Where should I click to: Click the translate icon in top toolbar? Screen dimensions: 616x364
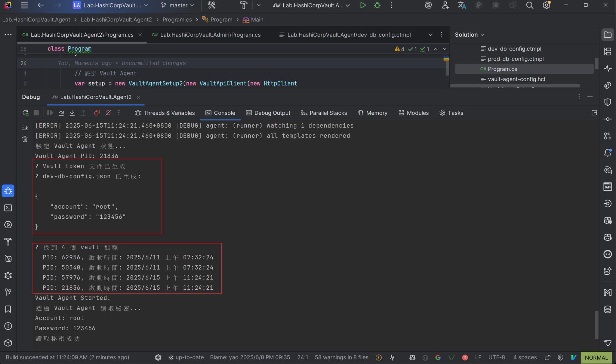click(x=462, y=5)
